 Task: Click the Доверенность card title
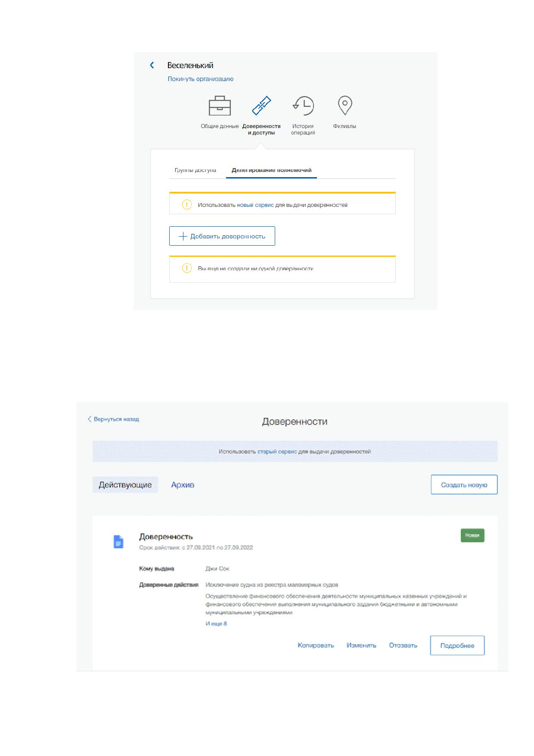[166, 537]
